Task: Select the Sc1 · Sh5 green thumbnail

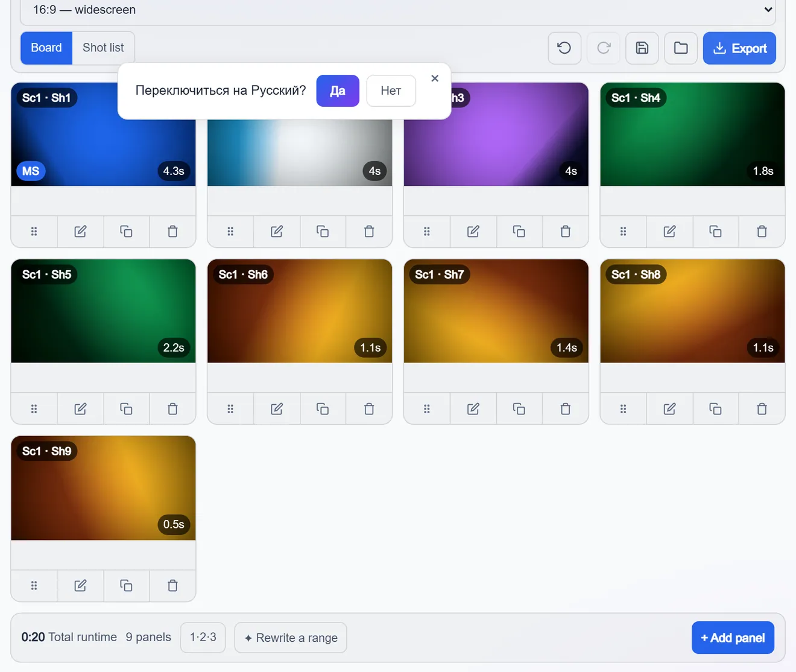Action: pyautogui.click(x=103, y=311)
